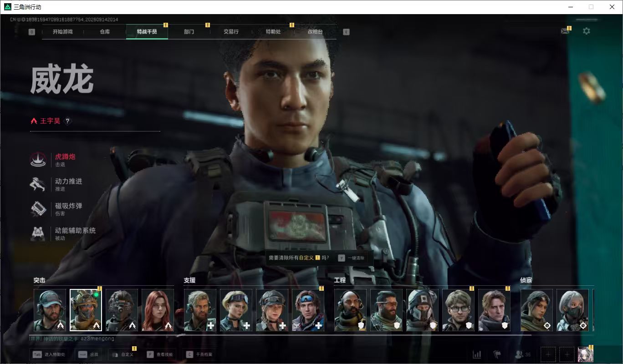This screenshot has width=623, height=364.
Task: Choose the masked helmeted engineer operator portrait
Action: [422, 310]
